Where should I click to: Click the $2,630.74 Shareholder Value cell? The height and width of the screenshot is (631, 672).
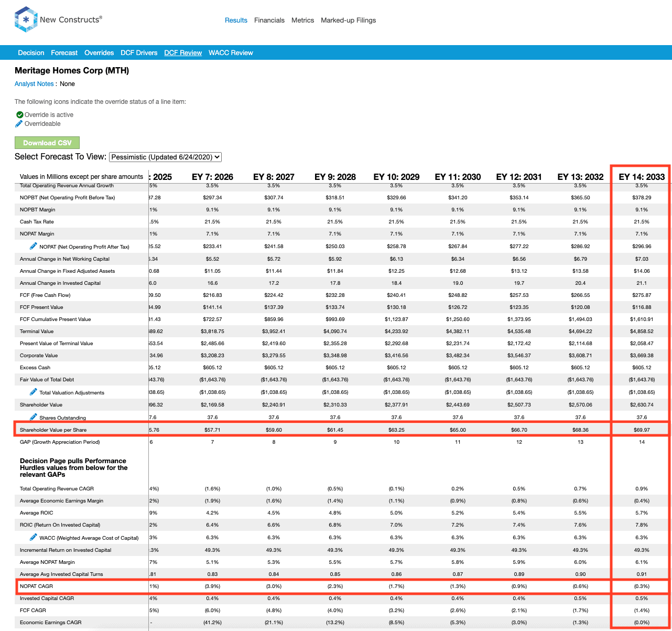tap(642, 405)
